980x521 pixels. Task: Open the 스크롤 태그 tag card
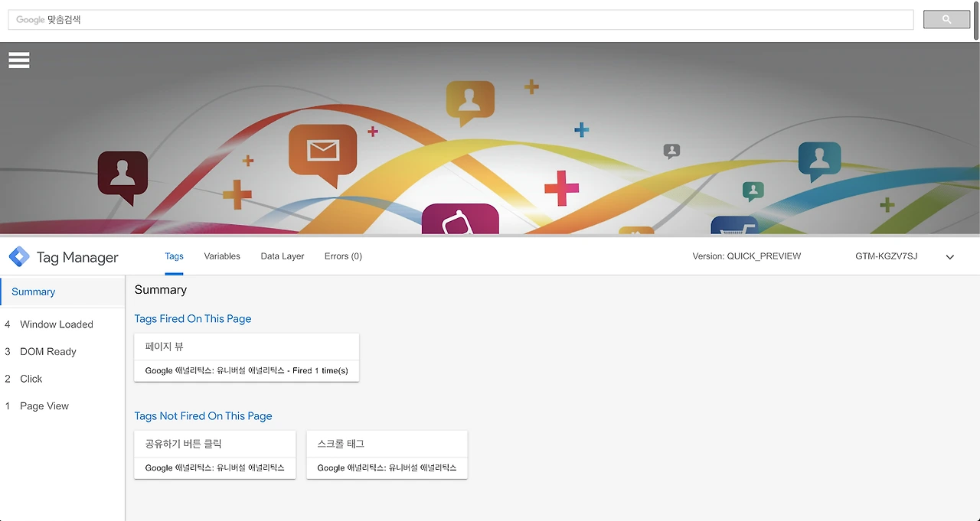387,454
